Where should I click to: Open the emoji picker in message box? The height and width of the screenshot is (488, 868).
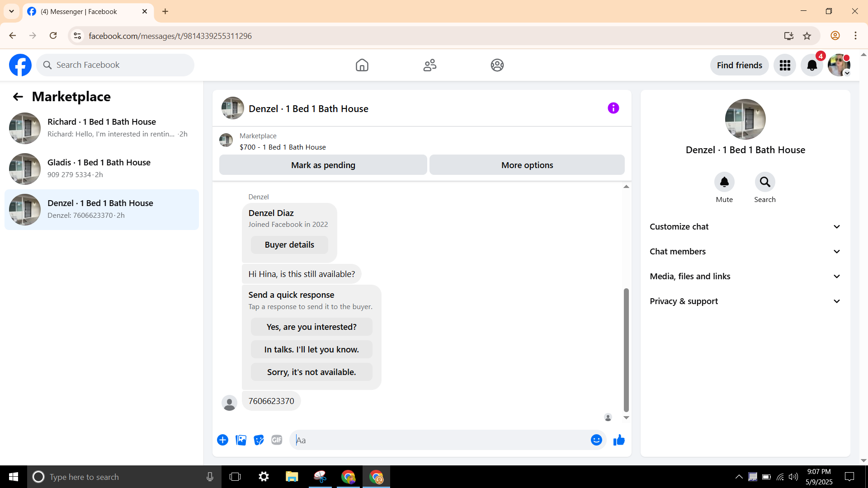pos(596,440)
